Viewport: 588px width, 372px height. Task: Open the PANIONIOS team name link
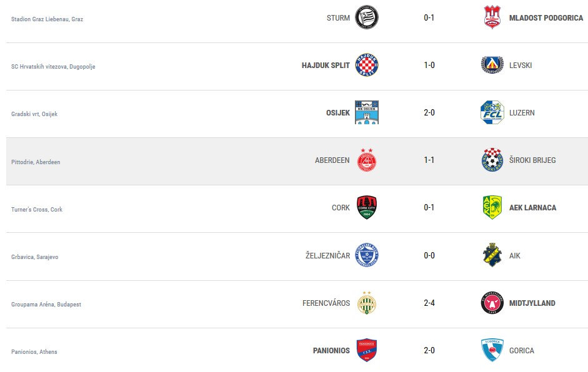pos(331,351)
